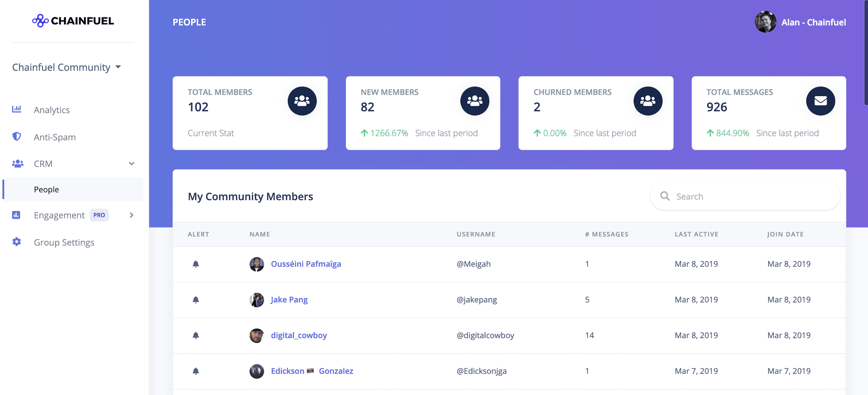Click the Analytics bar chart icon
Viewport: 868px width, 395px height.
coord(16,109)
